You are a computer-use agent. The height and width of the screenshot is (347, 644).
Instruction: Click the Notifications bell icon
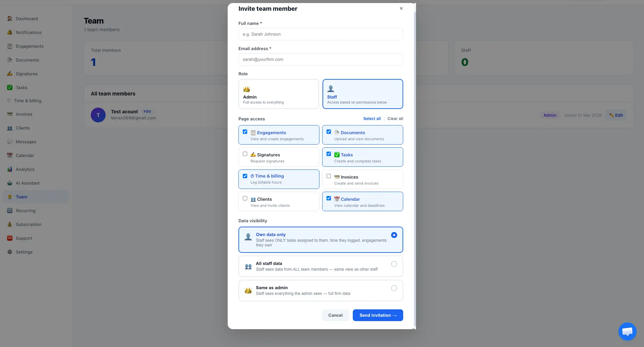[x=9, y=32]
